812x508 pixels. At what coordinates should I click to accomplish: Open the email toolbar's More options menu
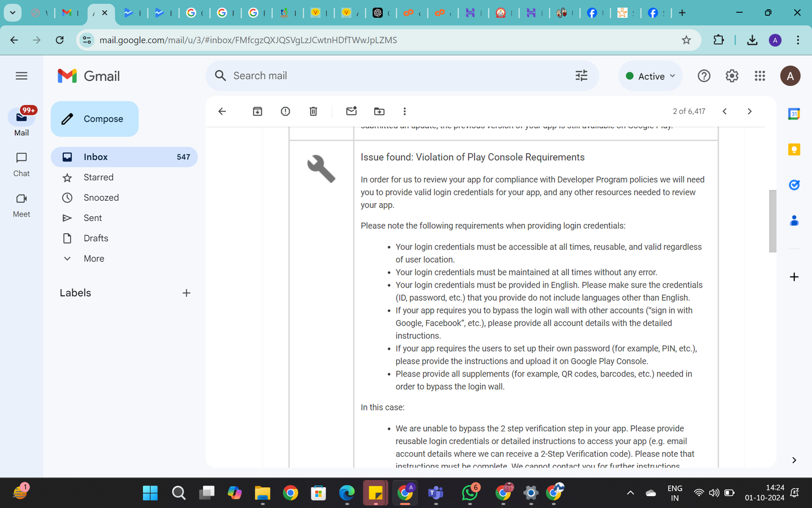404,111
